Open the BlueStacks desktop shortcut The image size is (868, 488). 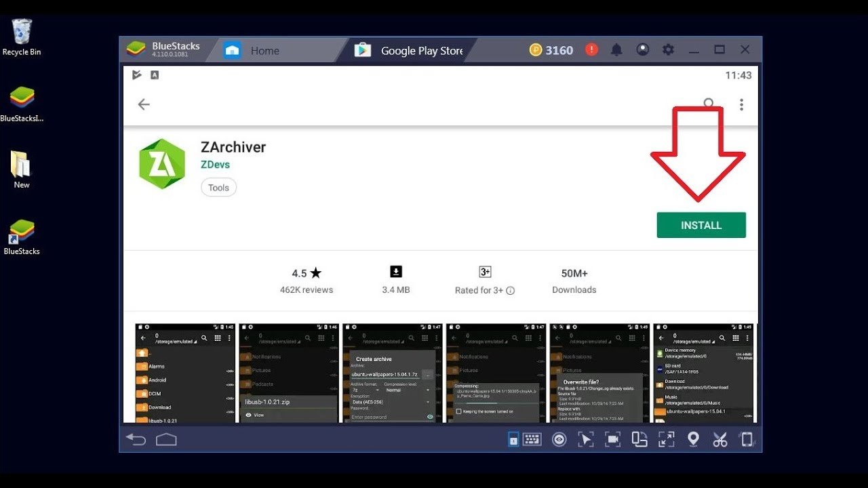tap(22, 237)
